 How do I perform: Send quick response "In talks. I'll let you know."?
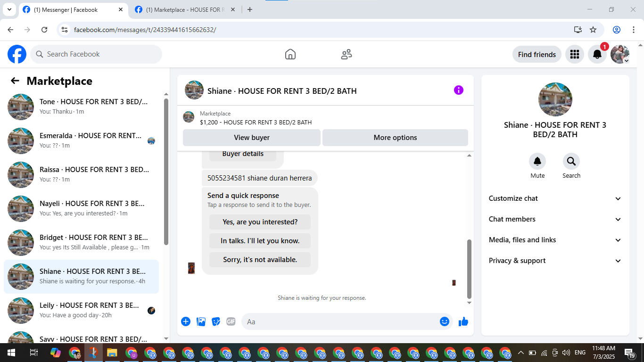pos(260,241)
